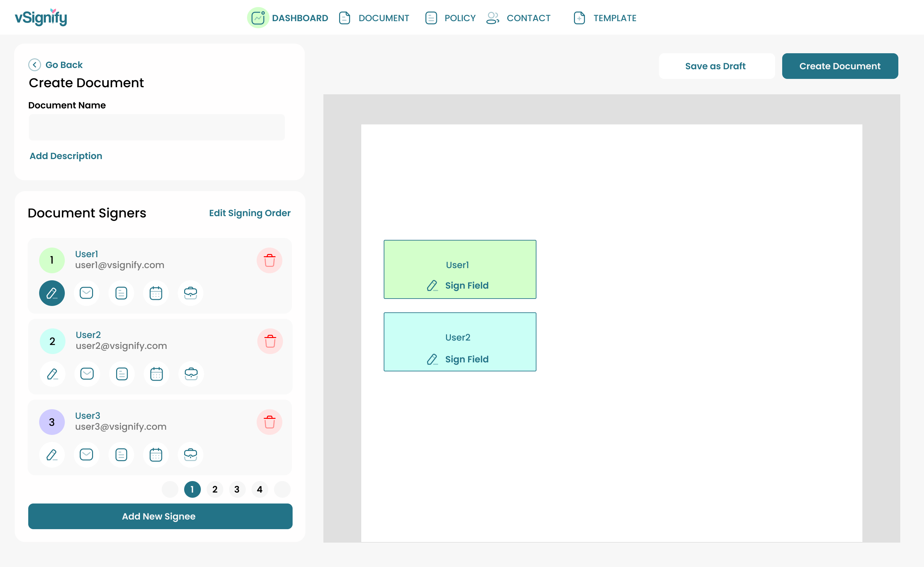Click the Add Description link
Viewport: 924px width, 567px height.
coord(66,156)
